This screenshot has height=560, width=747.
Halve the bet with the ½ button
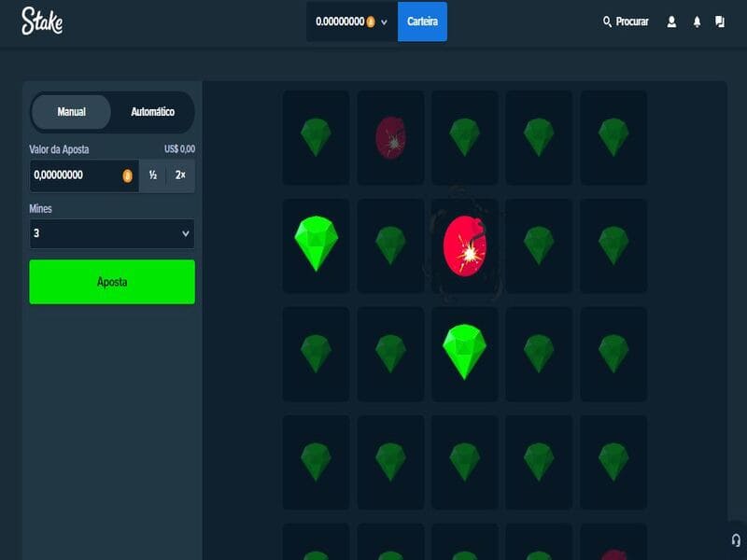click(153, 175)
